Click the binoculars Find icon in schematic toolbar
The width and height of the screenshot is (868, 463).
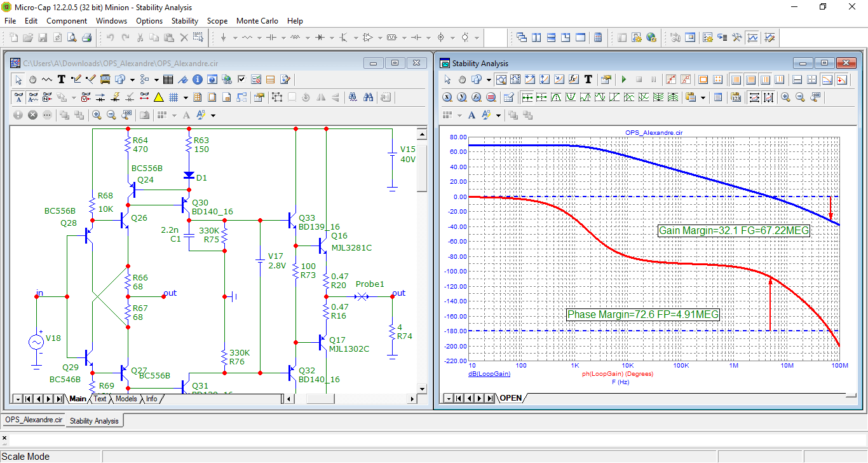point(368,97)
